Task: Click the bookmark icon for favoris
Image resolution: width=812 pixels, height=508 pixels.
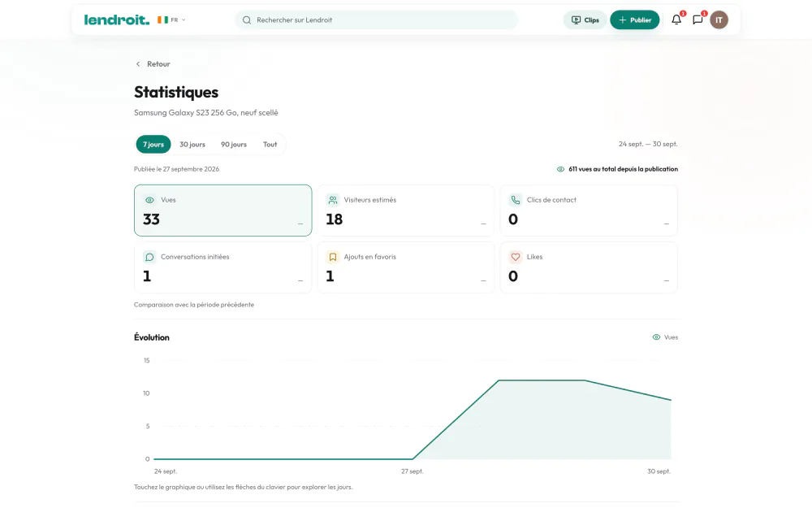Action: (x=332, y=257)
